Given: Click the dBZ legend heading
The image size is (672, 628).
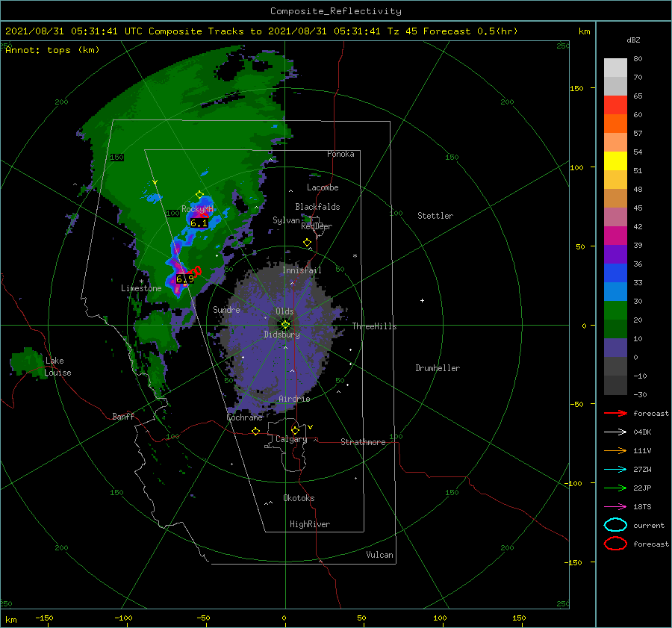Looking at the screenshot, I should coord(633,40).
